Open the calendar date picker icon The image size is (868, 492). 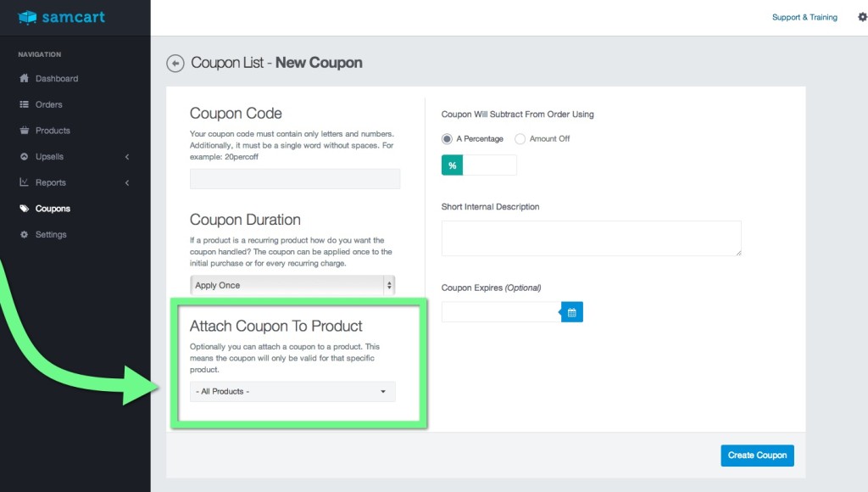pos(572,313)
